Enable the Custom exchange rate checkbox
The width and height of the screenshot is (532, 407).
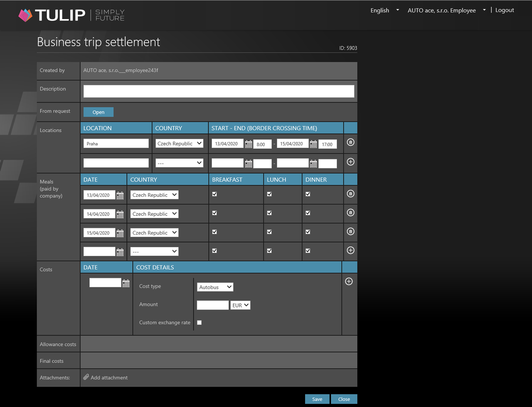tap(199, 322)
